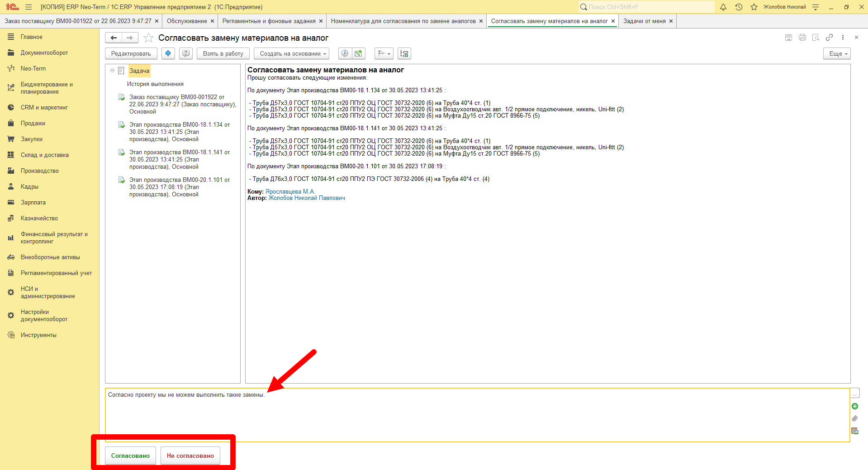
Task: Click the Взять в работу button
Action: 223,53
